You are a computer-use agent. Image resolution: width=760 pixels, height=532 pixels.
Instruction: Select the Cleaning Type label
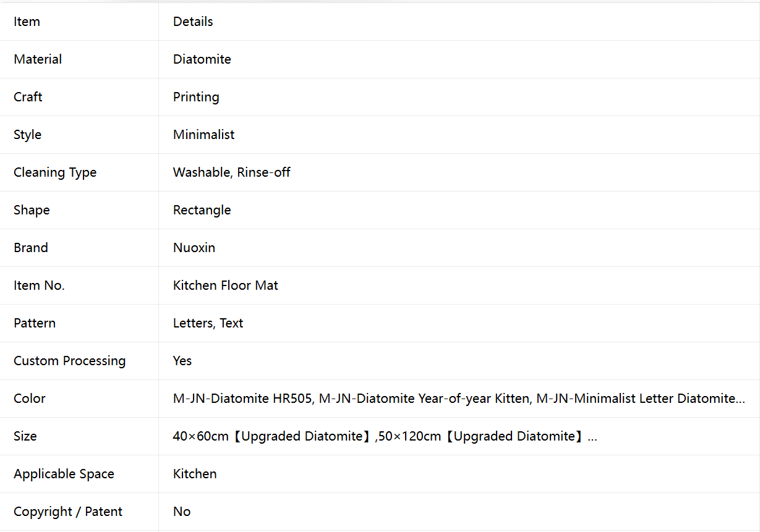tap(55, 172)
